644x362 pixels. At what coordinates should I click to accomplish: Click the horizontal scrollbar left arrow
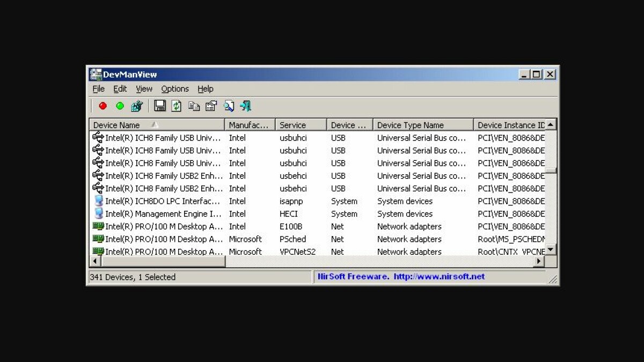(x=95, y=261)
